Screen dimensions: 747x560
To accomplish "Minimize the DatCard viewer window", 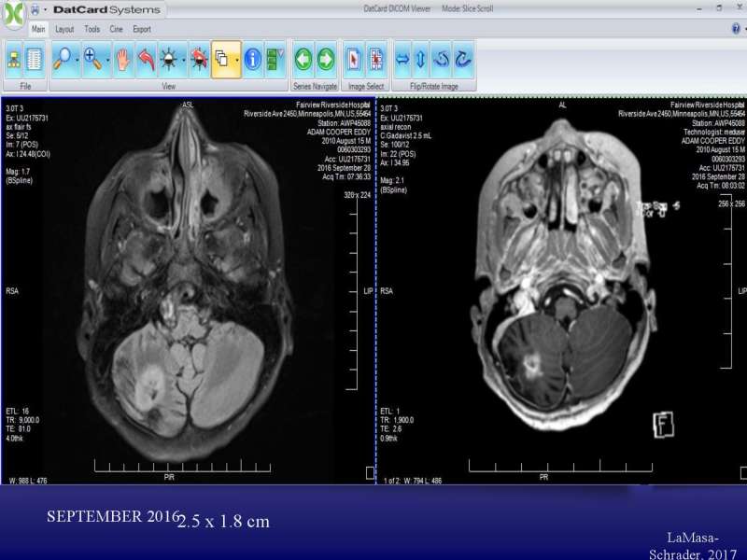I will click(x=699, y=9).
